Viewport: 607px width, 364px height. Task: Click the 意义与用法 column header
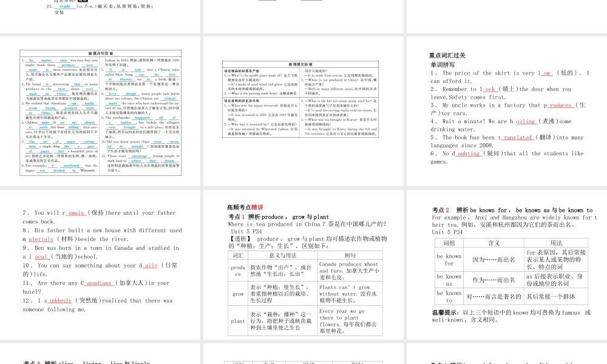[x=283, y=255]
